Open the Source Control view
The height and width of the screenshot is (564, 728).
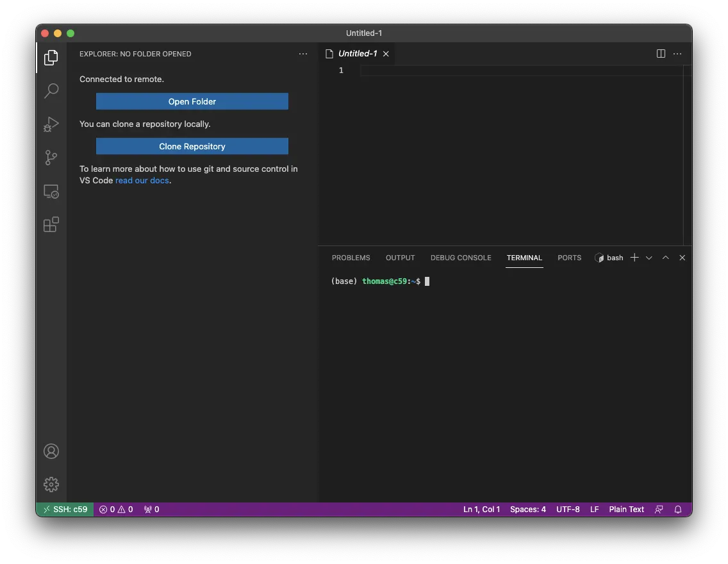point(51,158)
